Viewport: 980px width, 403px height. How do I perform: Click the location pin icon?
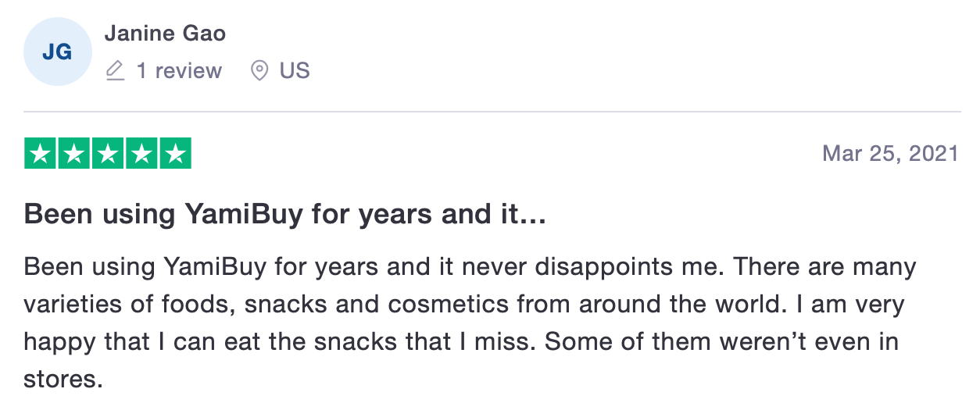259,71
